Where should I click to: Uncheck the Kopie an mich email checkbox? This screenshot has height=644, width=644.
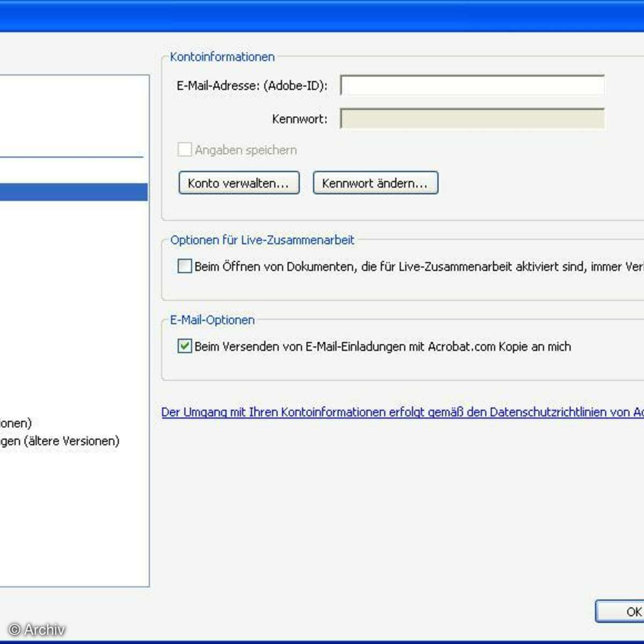coord(185,346)
